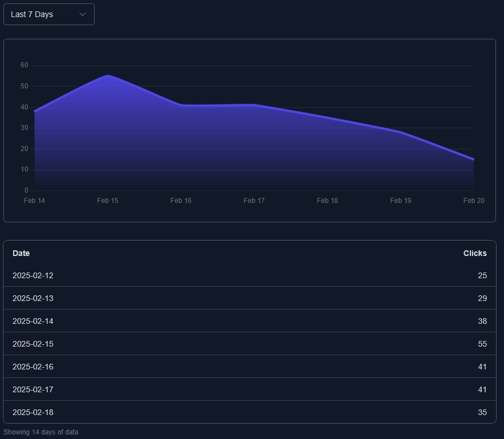Select the 2025-02-16 date cell
Viewport: 504px width, 439px height.
pyautogui.click(x=33, y=367)
